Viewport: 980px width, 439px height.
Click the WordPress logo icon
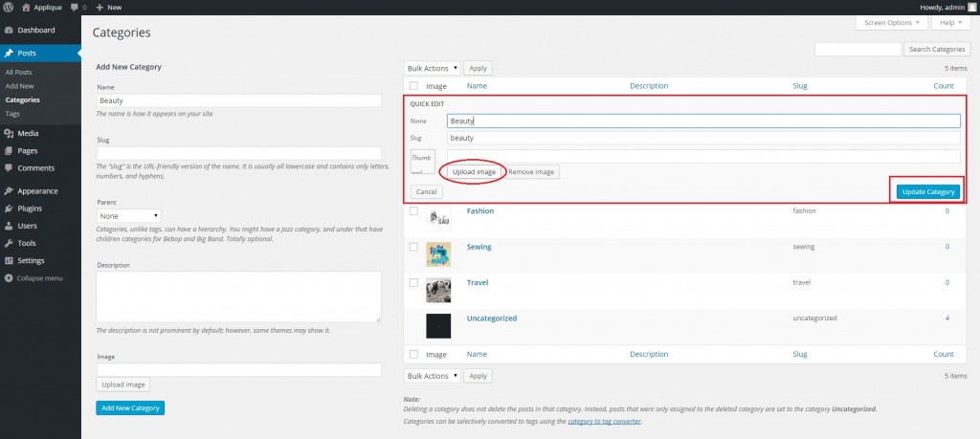click(8, 7)
